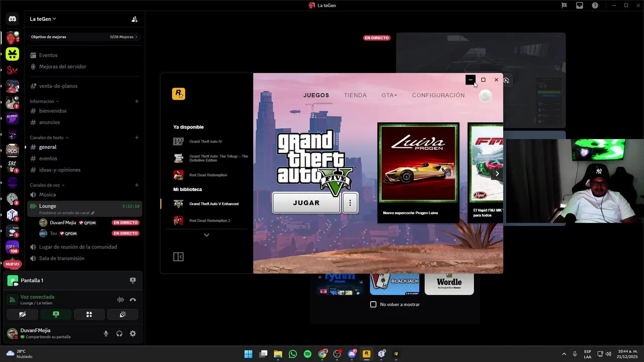Open Discord direct messages home icon
This screenshot has height=362, width=644.
[x=13, y=19]
